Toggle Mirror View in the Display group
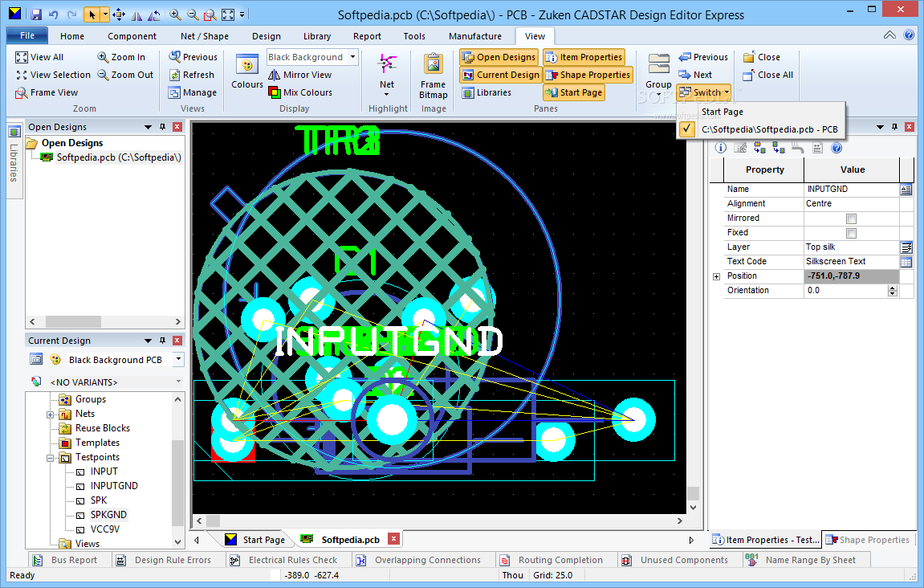Viewport: 924px width, 588px height. 300,75
